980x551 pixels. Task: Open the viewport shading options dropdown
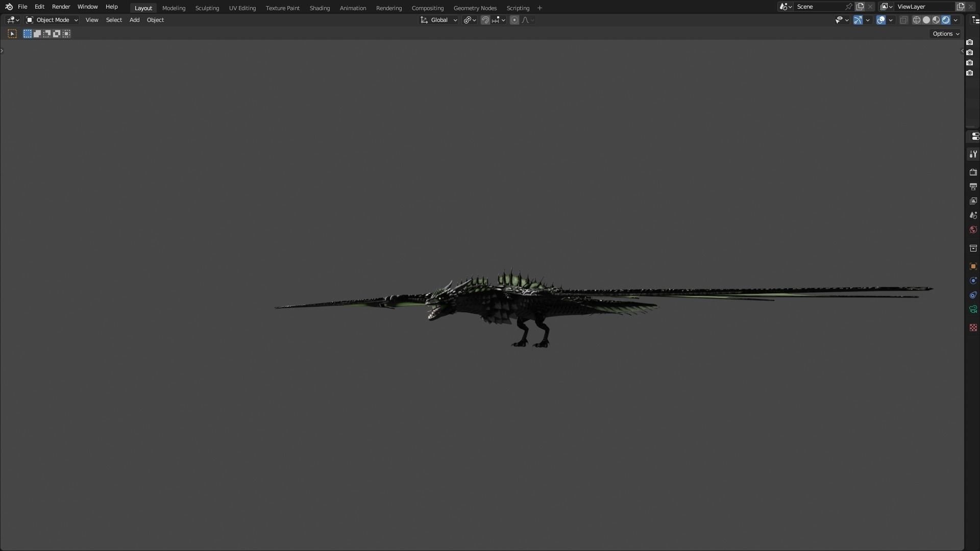[x=955, y=20]
